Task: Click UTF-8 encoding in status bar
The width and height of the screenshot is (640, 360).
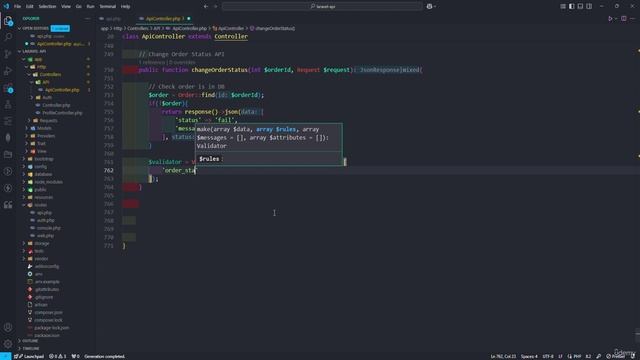Action: [548, 356]
